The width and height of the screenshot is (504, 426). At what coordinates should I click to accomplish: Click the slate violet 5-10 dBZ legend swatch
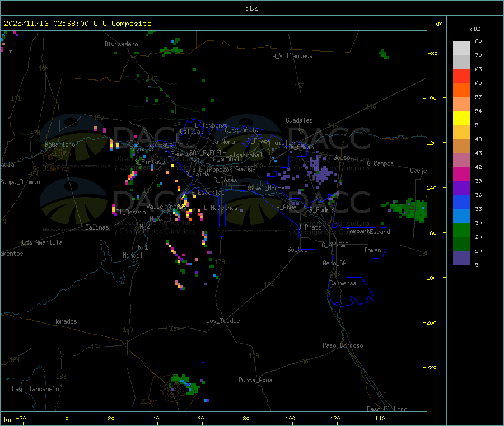point(461,258)
